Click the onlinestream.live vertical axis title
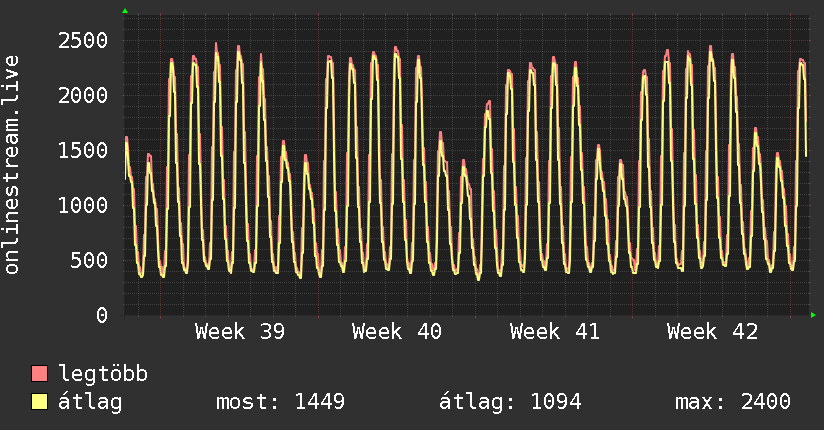 pyautogui.click(x=12, y=165)
